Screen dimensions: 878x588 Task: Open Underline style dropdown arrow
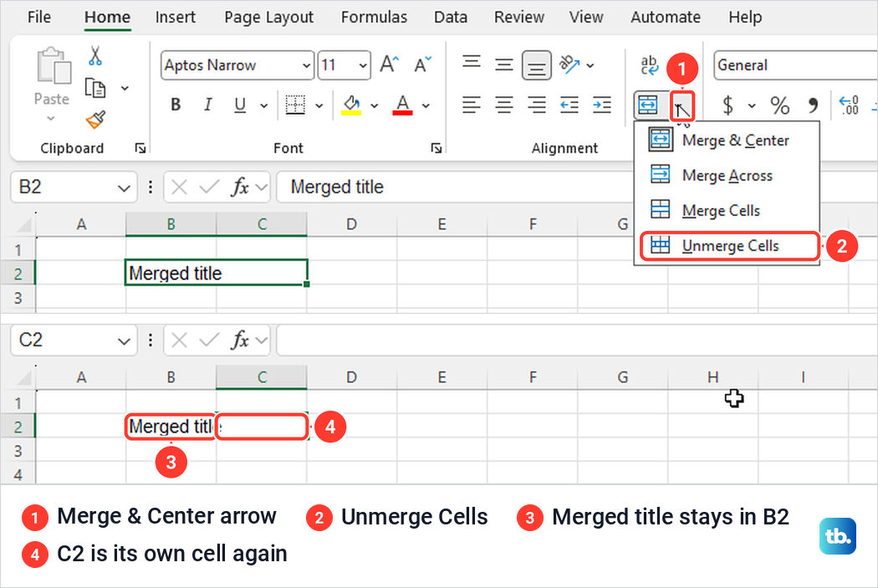tap(263, 105)
